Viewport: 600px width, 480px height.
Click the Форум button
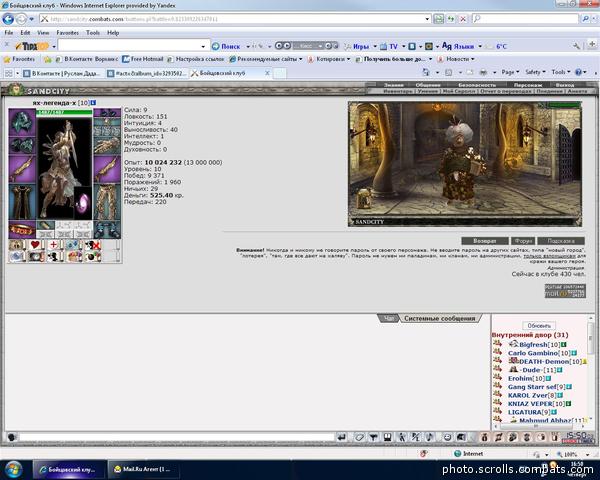(523, 241)
